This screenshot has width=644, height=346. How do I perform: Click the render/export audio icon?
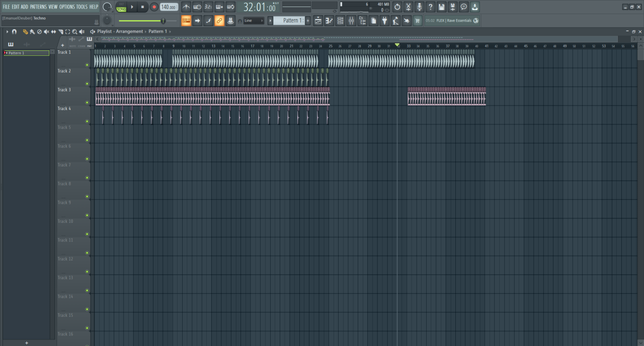point(452,7)
